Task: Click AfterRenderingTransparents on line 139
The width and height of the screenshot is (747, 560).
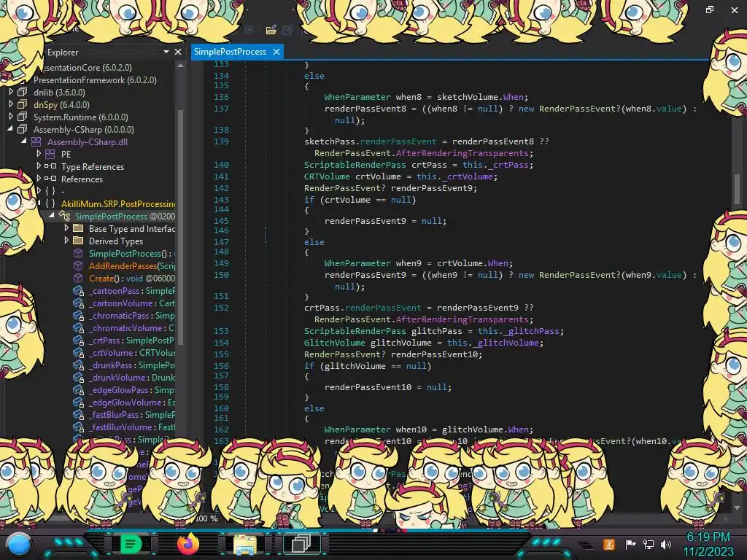Action: 462,153
